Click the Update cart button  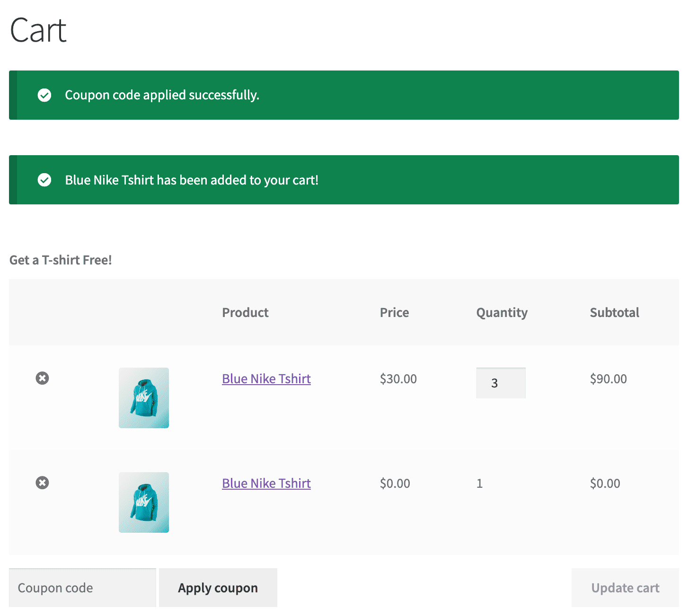pyautogui.click(x=625, y=588)
